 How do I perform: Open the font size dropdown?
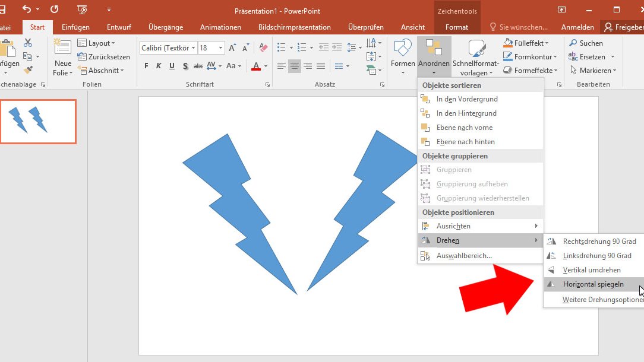[220, 47]
